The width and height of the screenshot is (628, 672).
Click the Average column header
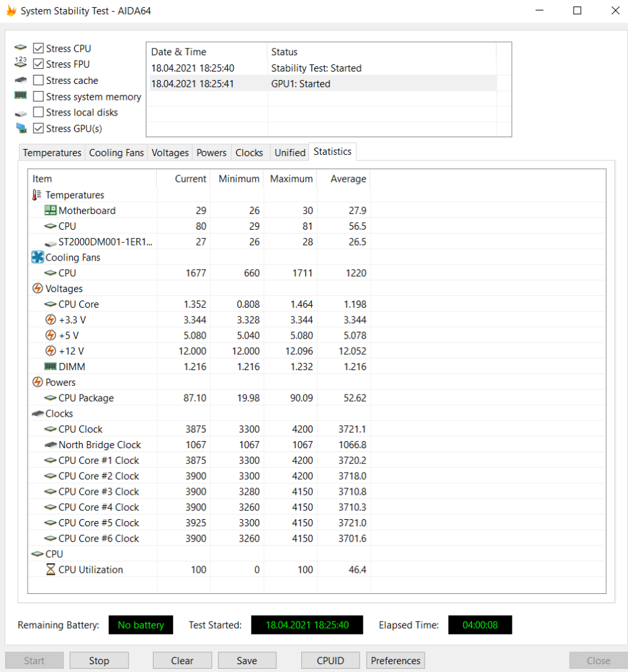(344, 178)
